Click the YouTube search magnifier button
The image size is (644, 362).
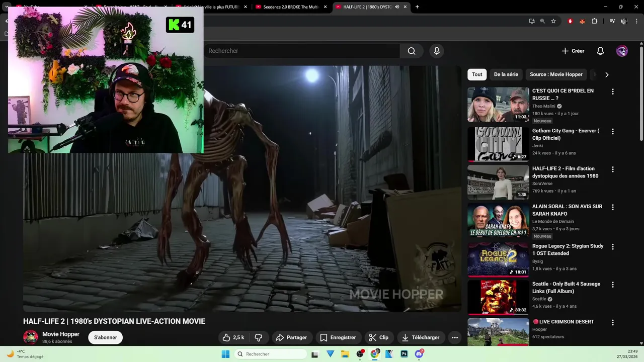pos(412,51)
